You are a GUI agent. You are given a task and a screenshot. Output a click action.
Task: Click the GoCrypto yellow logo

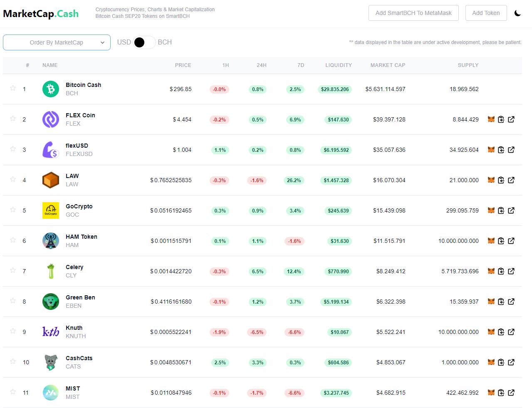(x=51, y=210)
